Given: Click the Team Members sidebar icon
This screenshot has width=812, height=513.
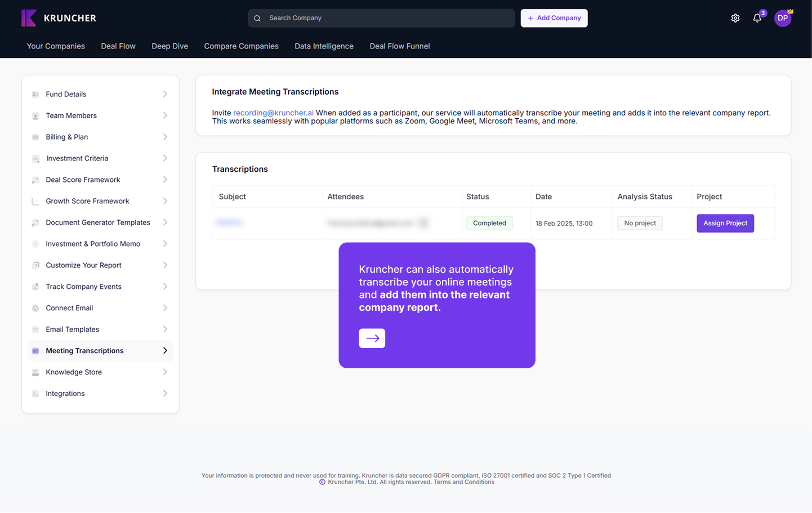Looking at the screenshot, I should 35,115.
